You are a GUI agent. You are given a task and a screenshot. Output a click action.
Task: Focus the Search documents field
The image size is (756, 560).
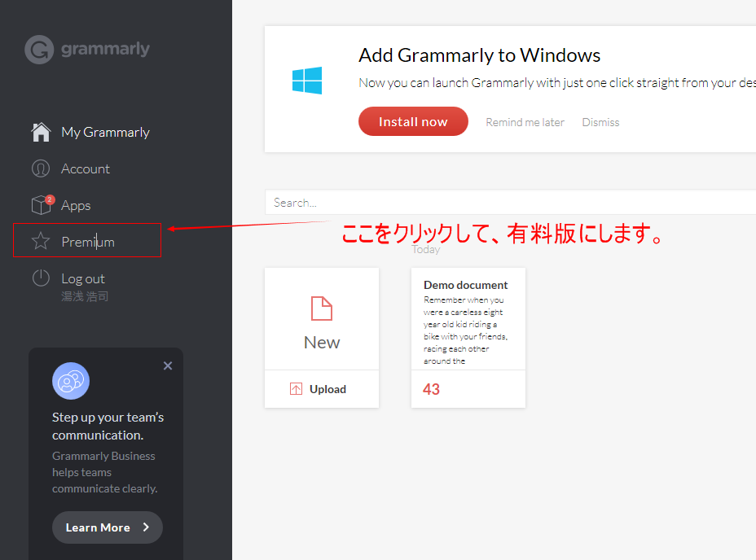tap(510, 203)
